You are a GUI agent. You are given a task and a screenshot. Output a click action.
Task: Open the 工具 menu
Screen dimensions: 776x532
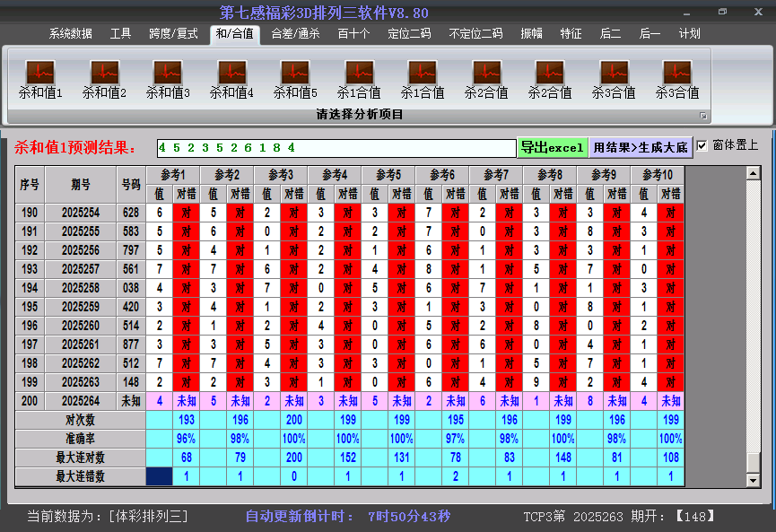point(119,33)
